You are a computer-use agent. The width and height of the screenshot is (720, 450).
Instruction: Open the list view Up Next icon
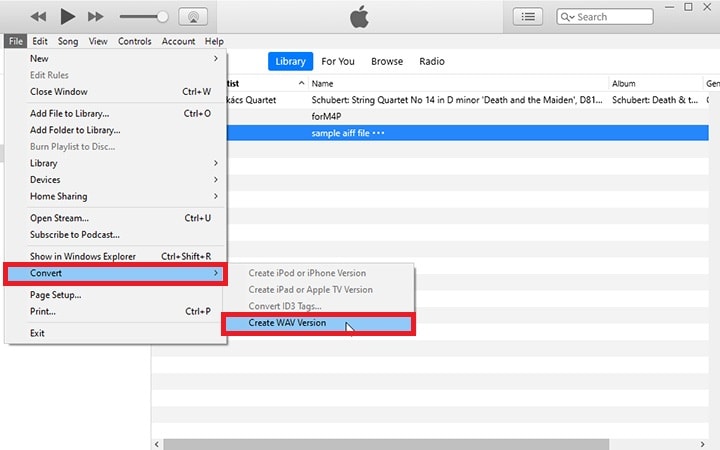[528, 17]
